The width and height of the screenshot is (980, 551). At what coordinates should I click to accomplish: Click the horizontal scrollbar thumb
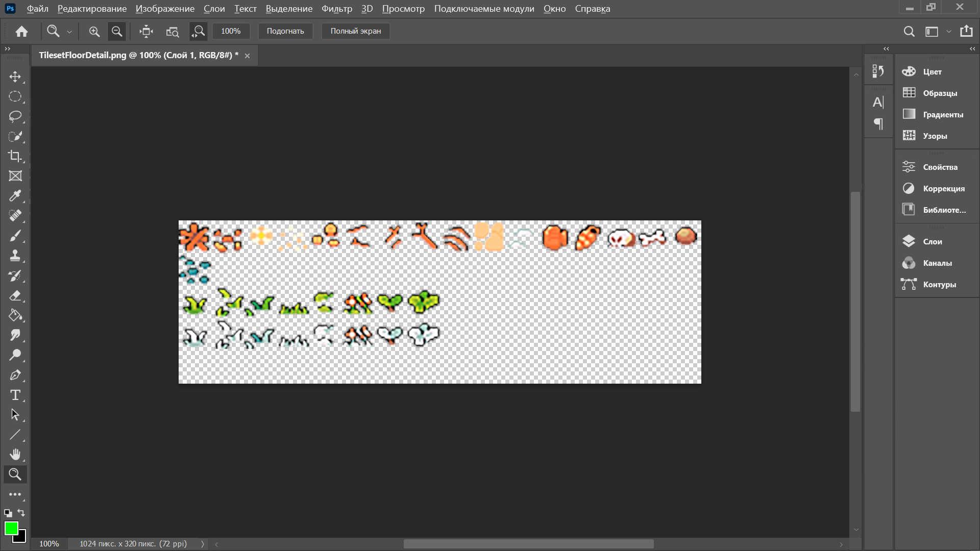[528, 544]
